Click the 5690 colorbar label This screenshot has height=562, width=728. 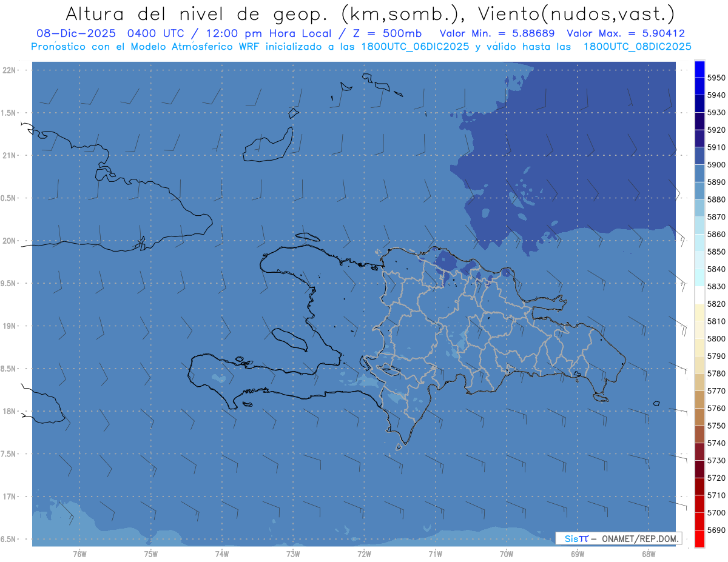[716, 530]
